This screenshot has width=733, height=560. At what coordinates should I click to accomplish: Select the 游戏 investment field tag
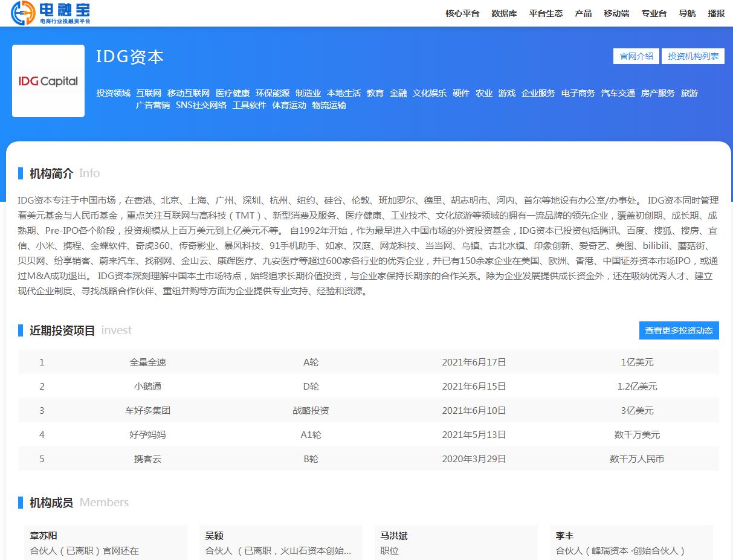(x=507, y=93)
